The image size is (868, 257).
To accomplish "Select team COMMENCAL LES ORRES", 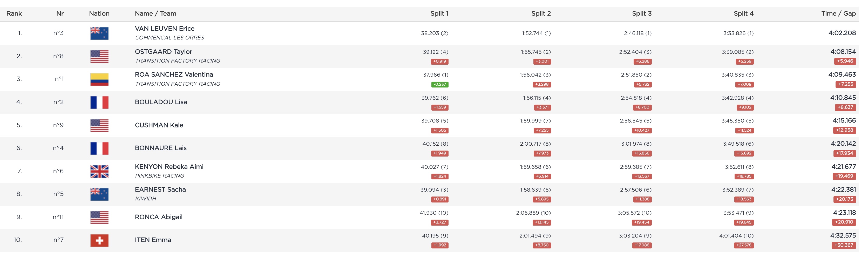I will point(169,38).
